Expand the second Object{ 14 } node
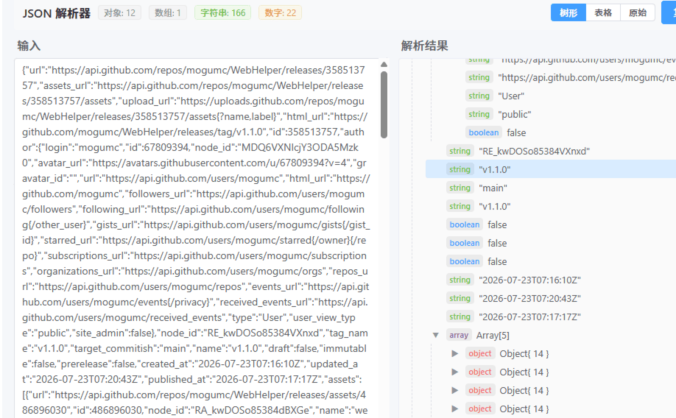Screen dimensions: 676x418 click(454, 372)
